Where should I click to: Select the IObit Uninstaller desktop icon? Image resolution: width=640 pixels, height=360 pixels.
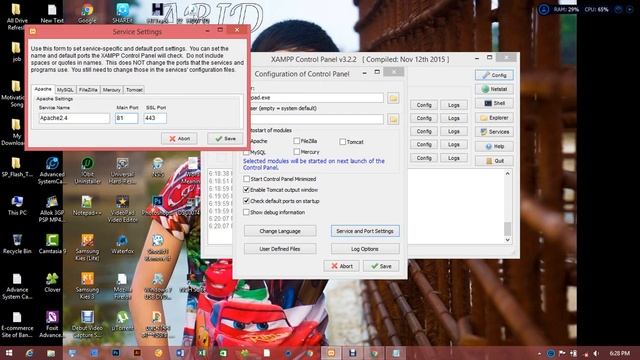87,170
